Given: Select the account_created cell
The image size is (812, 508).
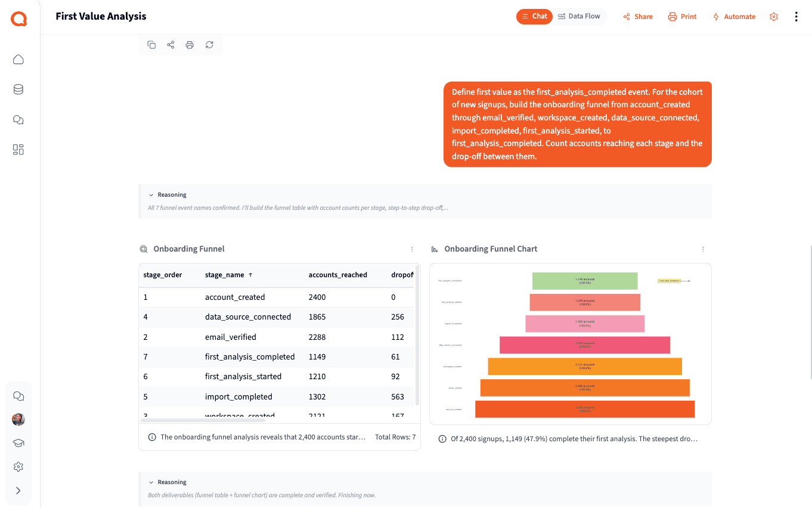Looking at the screenshot, I should click(x=235, y=297).
